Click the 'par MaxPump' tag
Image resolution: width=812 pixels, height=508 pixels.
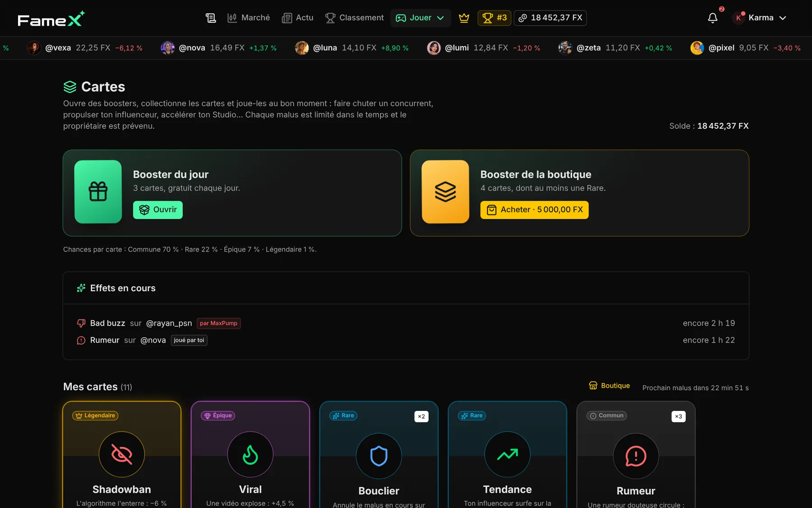tap(219, 323)
